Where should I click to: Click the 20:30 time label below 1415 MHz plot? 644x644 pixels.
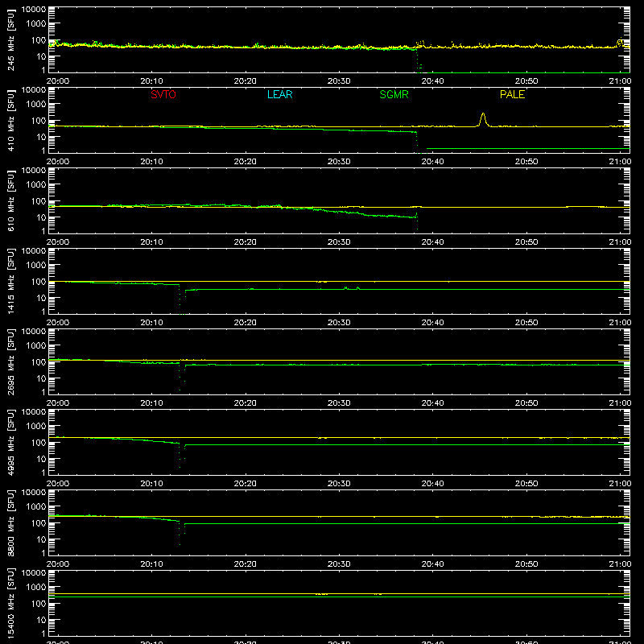pos(339,323)
